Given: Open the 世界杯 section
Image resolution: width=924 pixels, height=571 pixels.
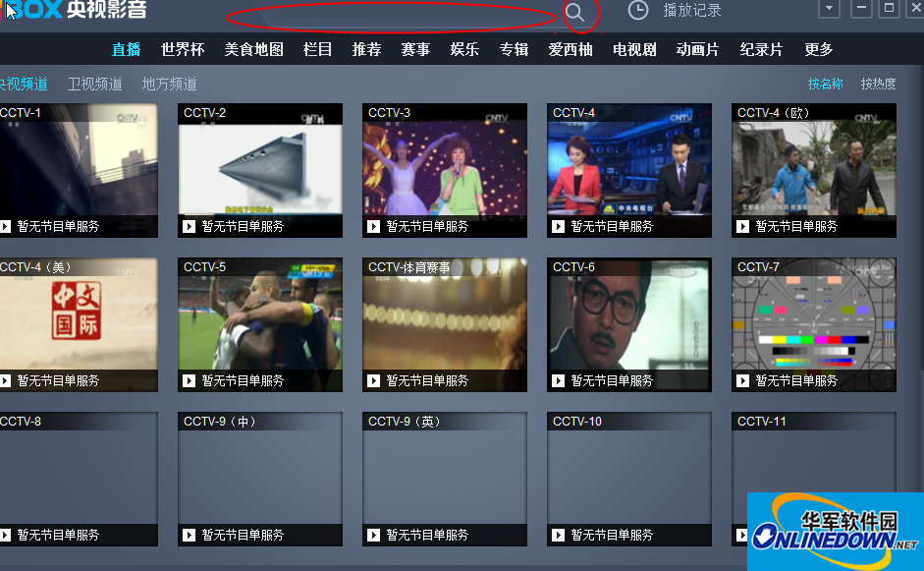Looking at the screenshot, I should point(183,49).
